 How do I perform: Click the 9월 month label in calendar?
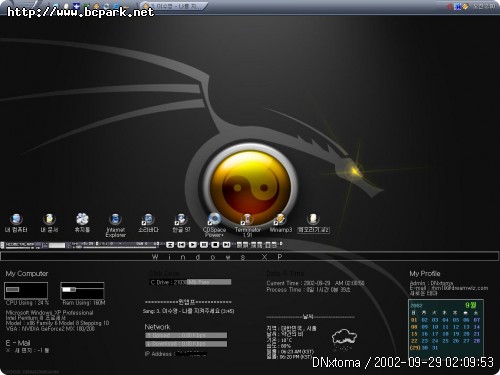tap(471, 305)
